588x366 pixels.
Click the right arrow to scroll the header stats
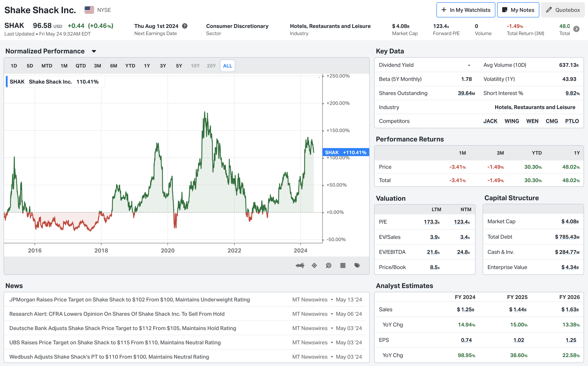tap(576, 29)
